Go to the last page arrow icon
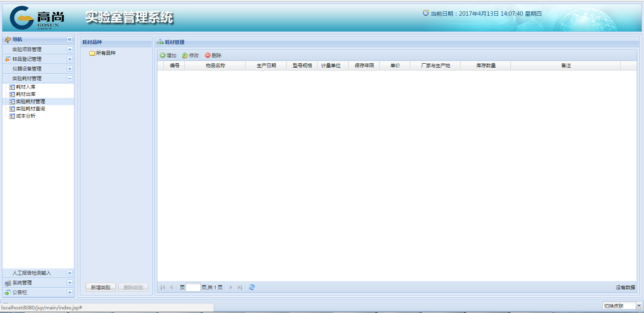 [x=240, y=287]
